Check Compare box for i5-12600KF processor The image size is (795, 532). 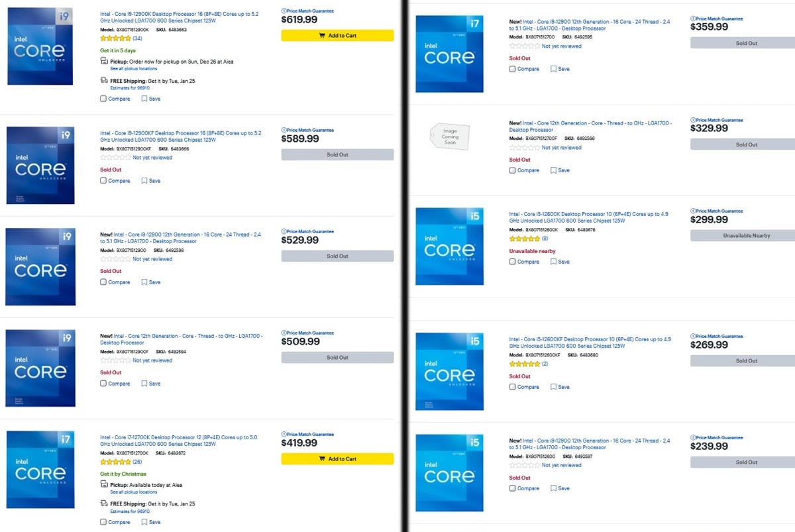[x=513, y=387]
